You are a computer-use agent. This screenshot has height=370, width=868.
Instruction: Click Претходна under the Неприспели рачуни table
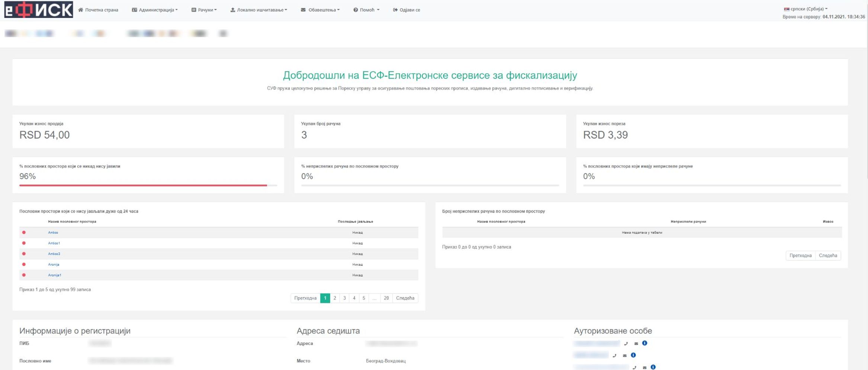click(800, 256)
